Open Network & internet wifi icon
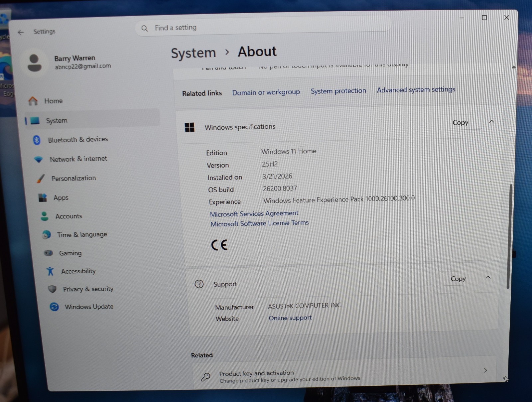Viewport: 532px width, 402px height. tap(39, 160)
